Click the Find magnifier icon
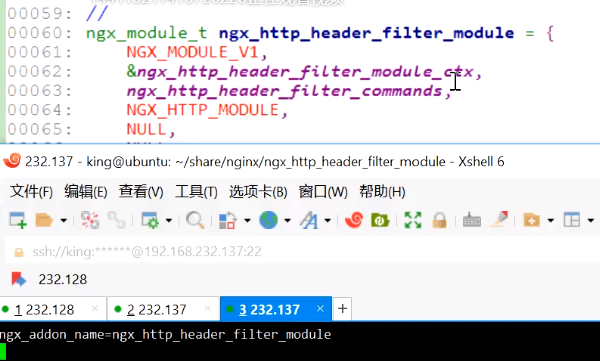Image resolution: width=600 pixels, height=361 pixels. 195,221
